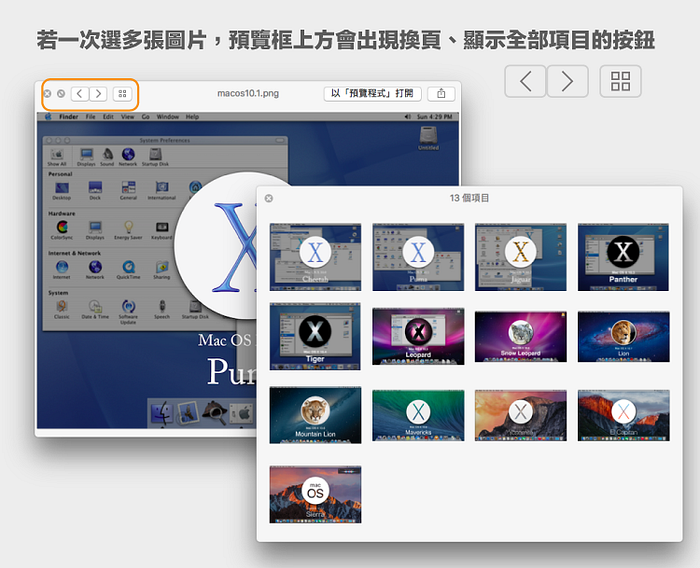Click the full-screen toggle in Quick Look window
This screenshot has height=568, width=700.
click(61, 94)
